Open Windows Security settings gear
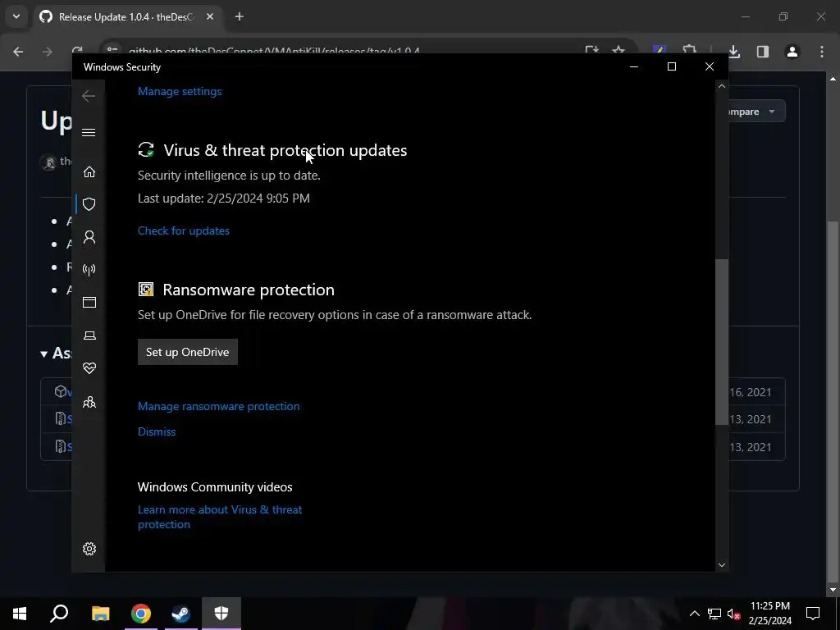The image size is (840, 630). (x=89, y=549)
